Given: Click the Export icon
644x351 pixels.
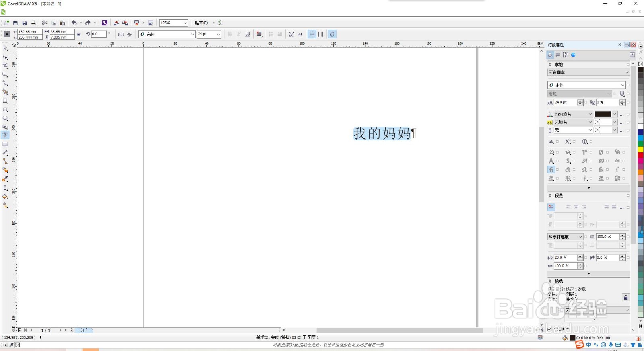Looking at the screenshot, I should pyautogui.click(x=125, y=23).
